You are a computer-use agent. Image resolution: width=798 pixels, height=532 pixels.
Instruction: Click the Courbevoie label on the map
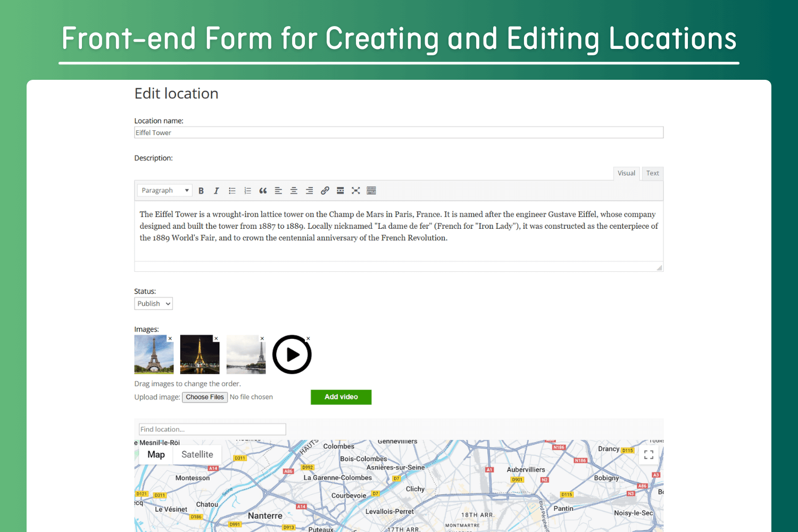pos(349,496)
